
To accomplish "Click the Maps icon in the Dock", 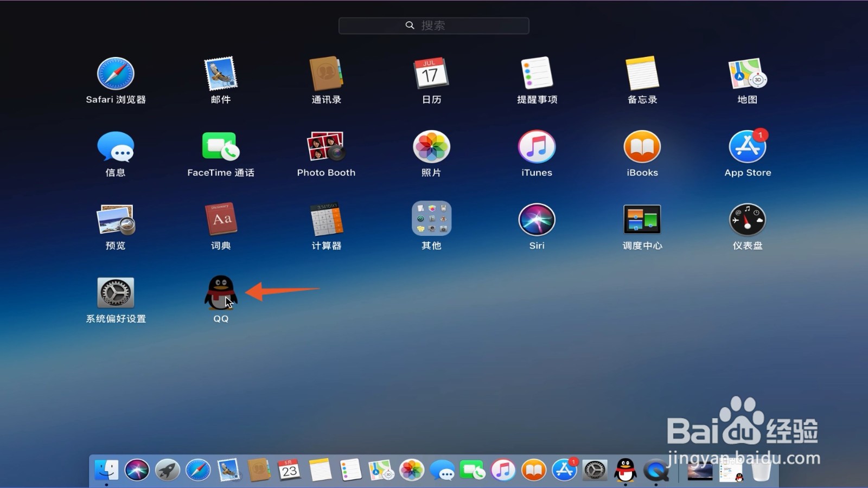I will pos(381,470).
